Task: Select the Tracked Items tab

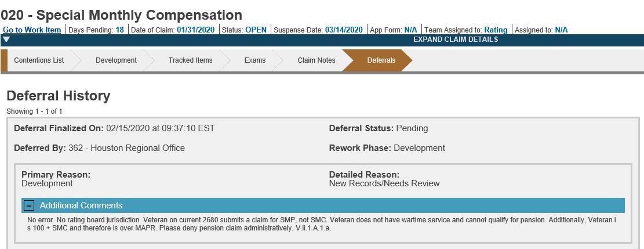Action: pos(190,60)
